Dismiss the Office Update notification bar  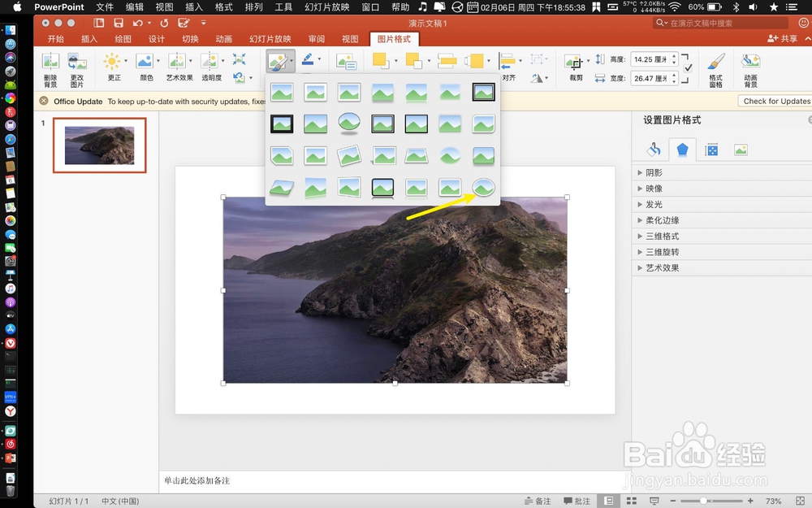tap(44, 101)
